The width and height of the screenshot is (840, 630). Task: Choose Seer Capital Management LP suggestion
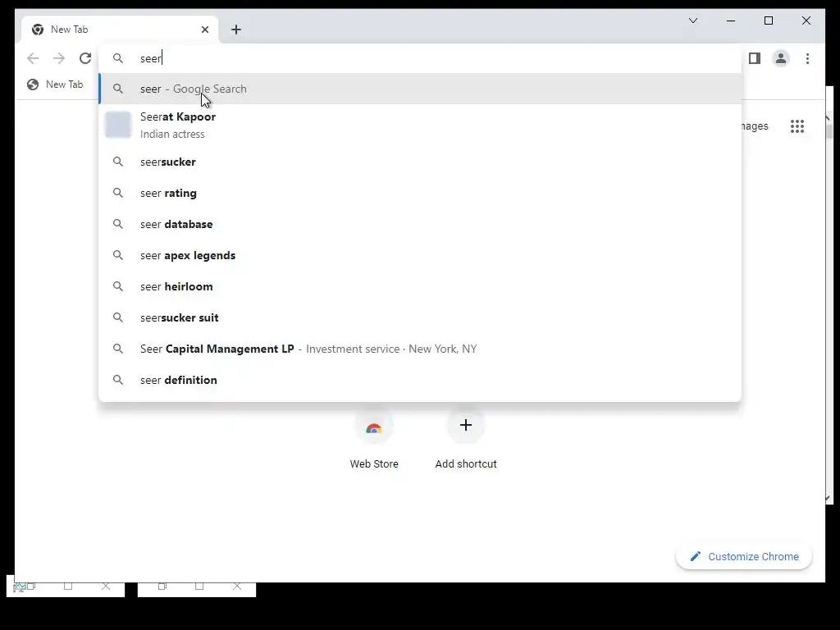[420, 349]
